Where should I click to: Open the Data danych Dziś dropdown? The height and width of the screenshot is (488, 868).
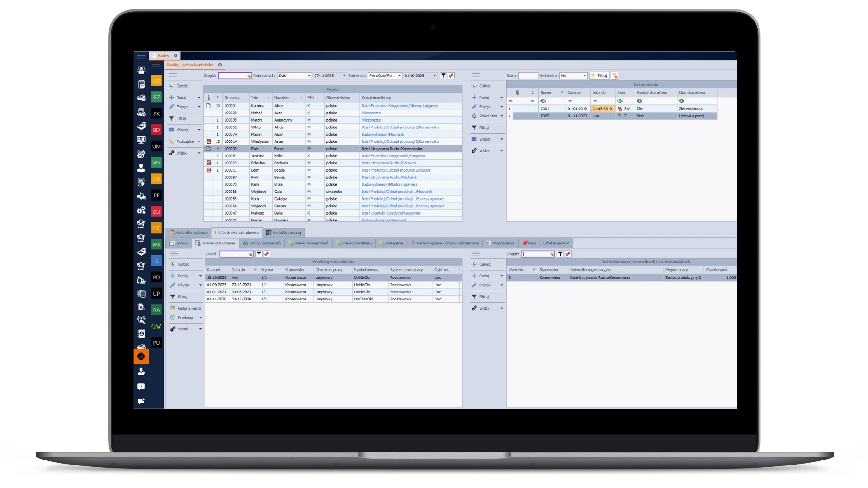click(x=309, y=76)
